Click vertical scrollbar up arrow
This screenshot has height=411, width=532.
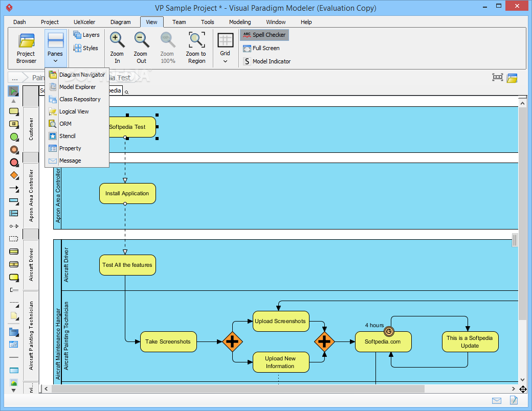click(x=522, y=102)
